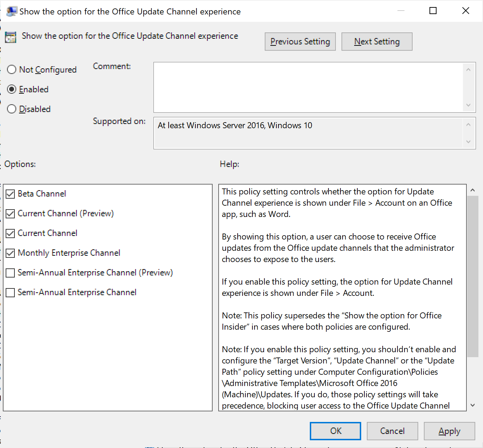Screen dimensions: 483x448
Task: Uncheck the Beta Channel option
Action: [10, 193]
